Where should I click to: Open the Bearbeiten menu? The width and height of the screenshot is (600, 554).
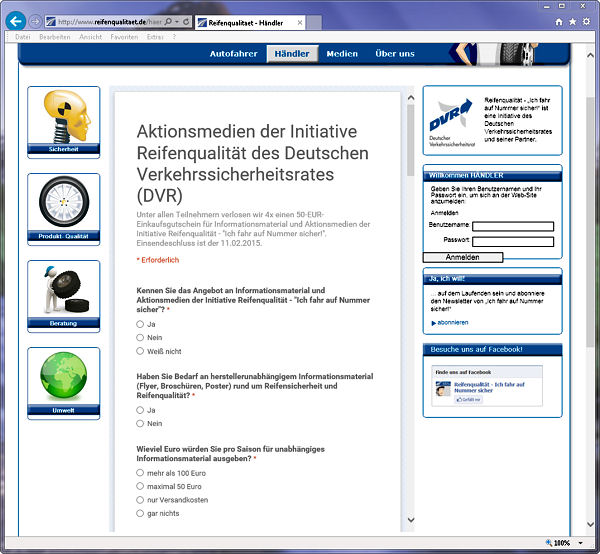coord(55,37)
